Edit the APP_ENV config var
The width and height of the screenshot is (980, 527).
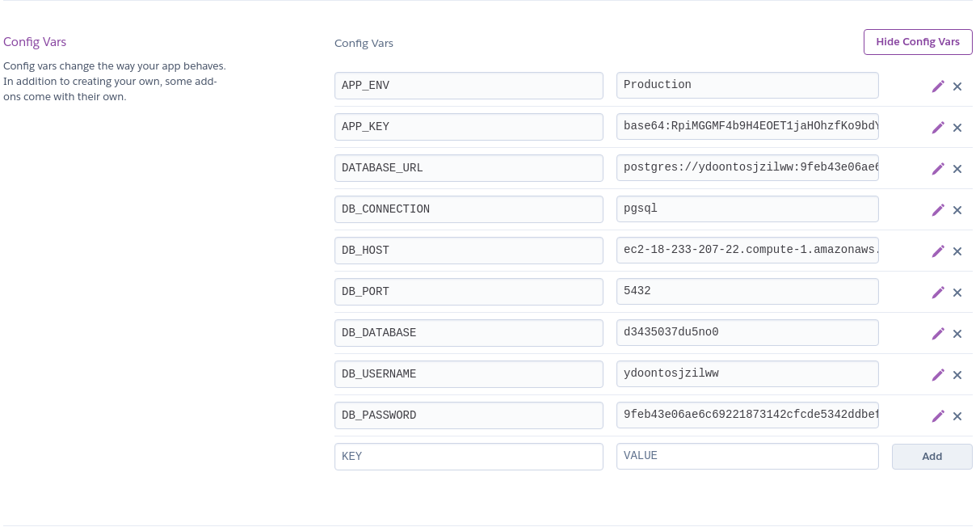(938, 86)
